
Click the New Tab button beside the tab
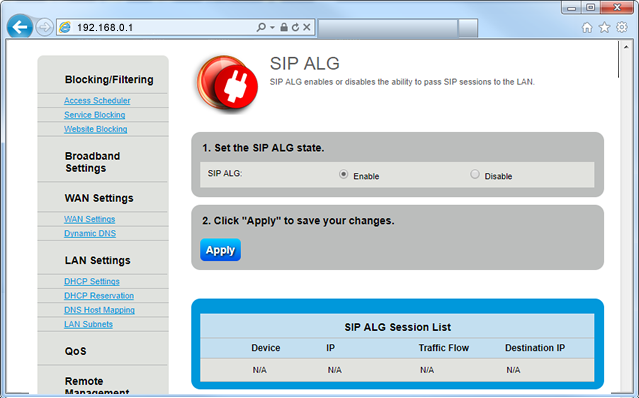point(467,29)
